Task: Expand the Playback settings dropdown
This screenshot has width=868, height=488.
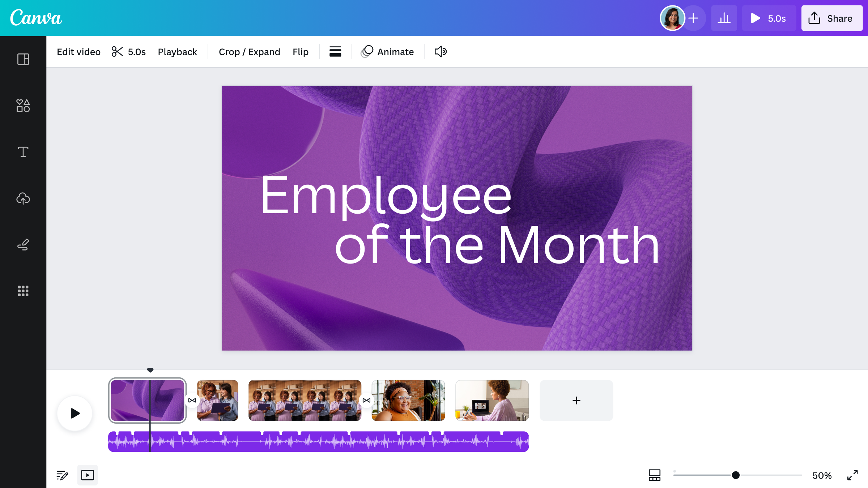Action: (x=177, y=52)
